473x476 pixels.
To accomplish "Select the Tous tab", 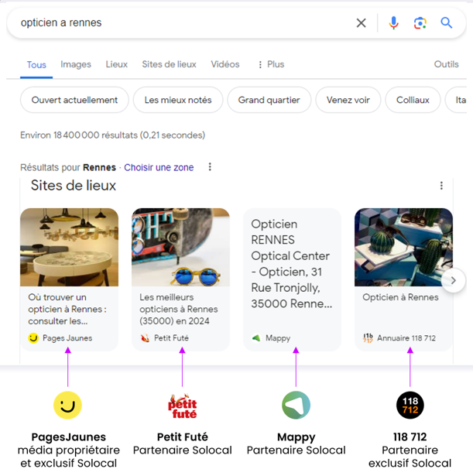I will pos(36,65).
